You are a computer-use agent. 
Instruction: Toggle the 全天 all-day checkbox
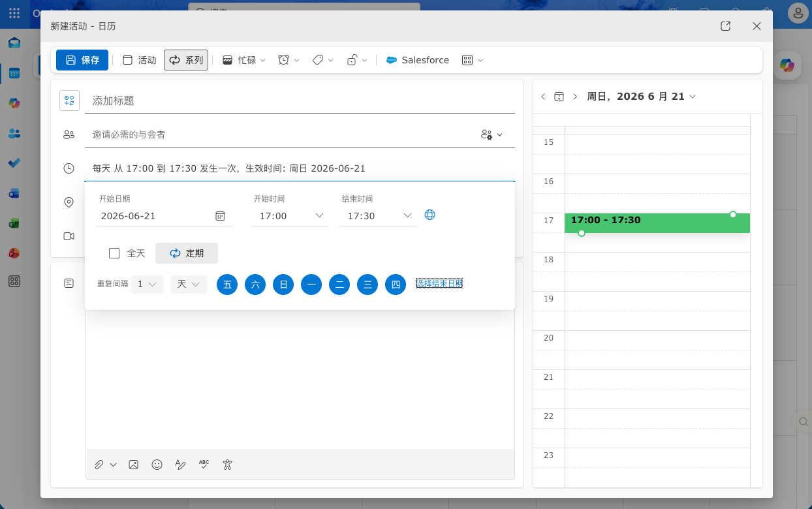coord(114,253)
